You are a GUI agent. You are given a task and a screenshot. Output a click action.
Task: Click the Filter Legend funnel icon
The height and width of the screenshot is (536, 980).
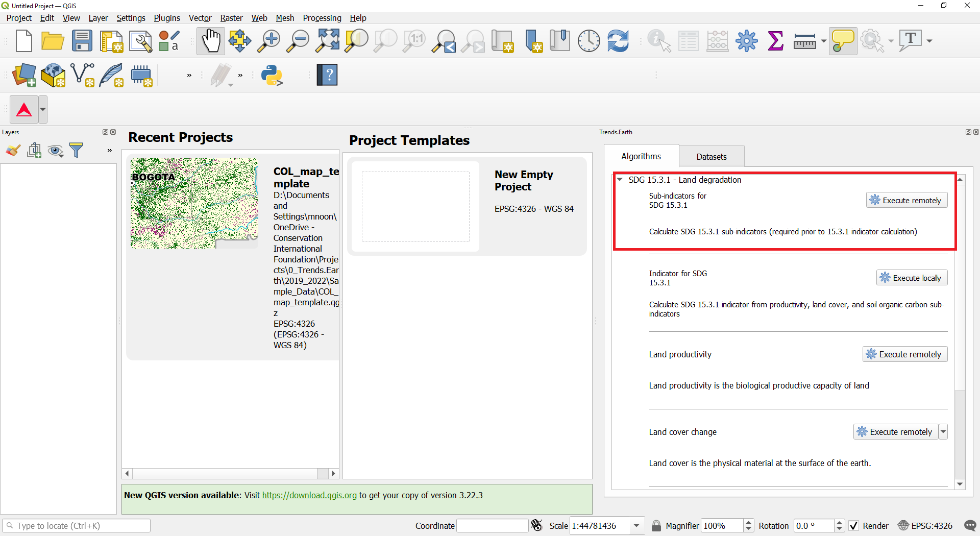click(76, 150)
